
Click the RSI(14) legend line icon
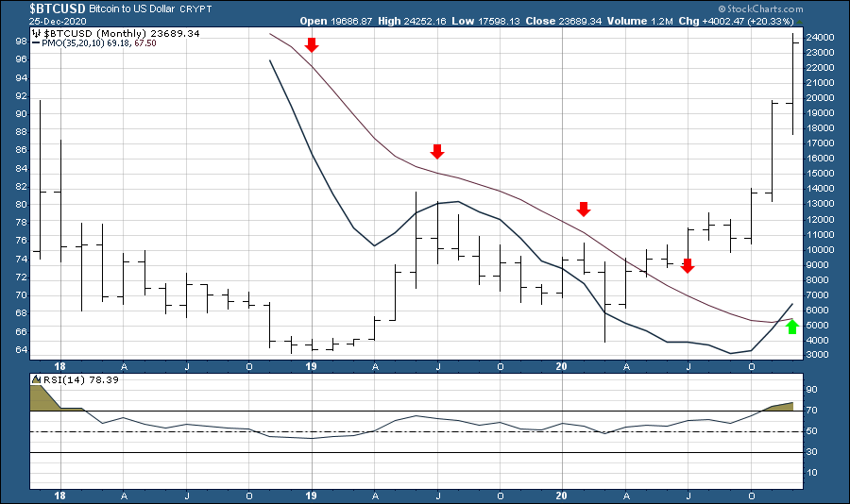coord(37,381)
